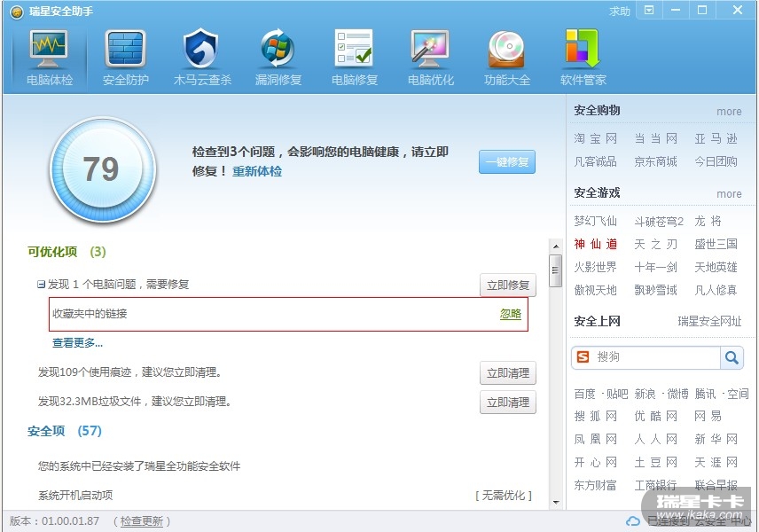Open the 人人网 link
The height and width of the screenshot is (532, 759).
click(x=655, y=440)
